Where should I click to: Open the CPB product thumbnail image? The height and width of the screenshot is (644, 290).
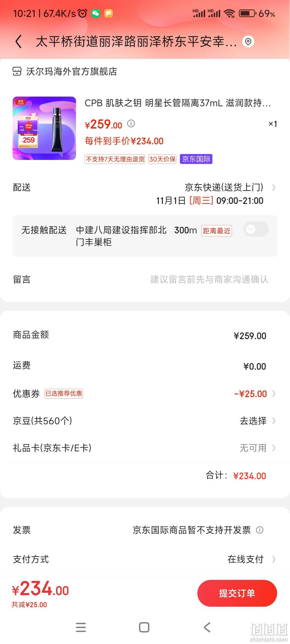(x=44, y=128)
